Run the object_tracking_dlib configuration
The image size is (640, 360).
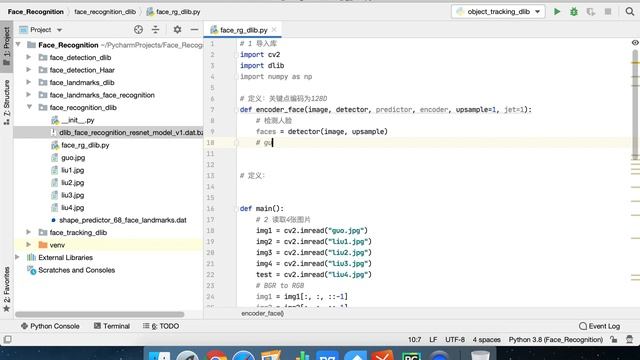tap(557, 11)
